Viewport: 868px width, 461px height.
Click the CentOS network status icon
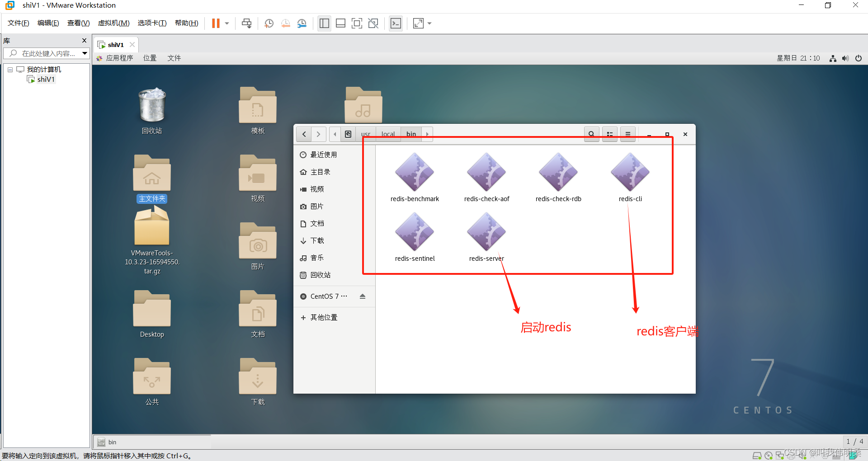(x=833, y=58)
